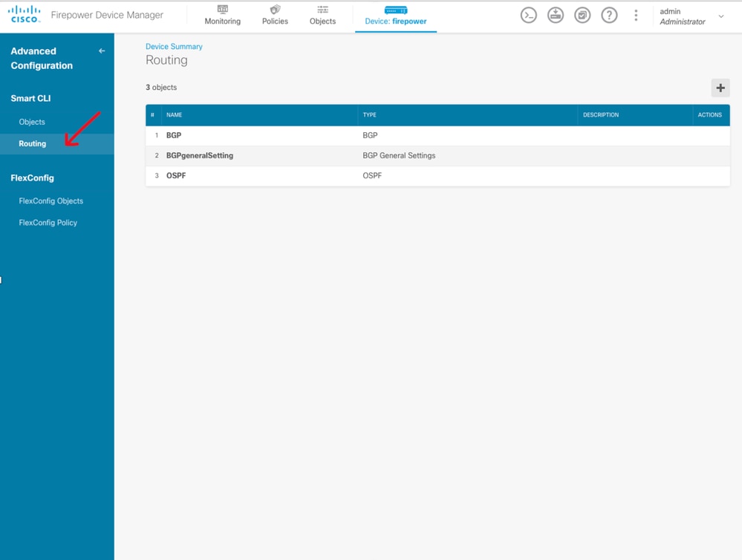Image resolution: width=742 pixels, height=560 pixels.
Task: Open the help question mark icon
Action: (x=610, y=16)
